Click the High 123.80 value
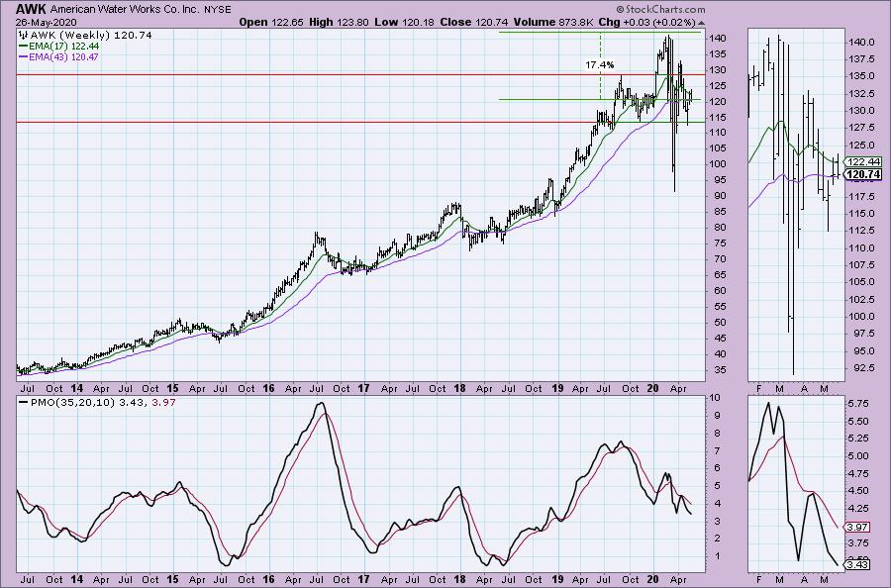891x588 pixels. pyautogui.click(x=339, y=22)
